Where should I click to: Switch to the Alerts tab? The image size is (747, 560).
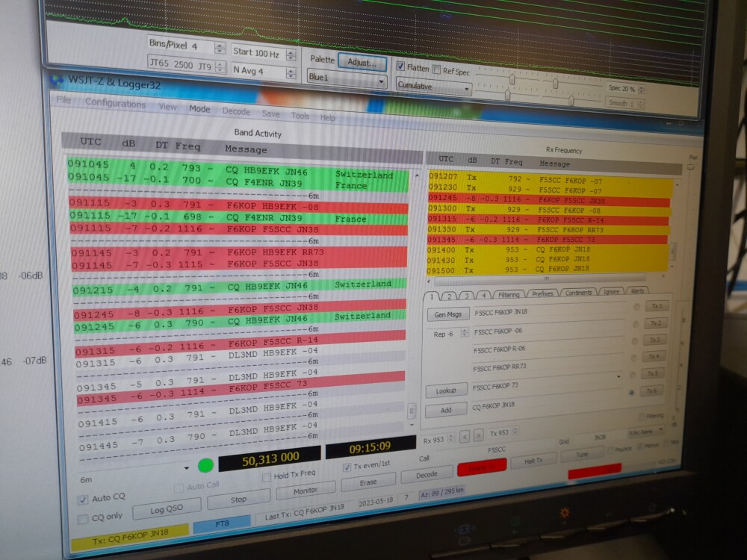(x=637, y=290)
